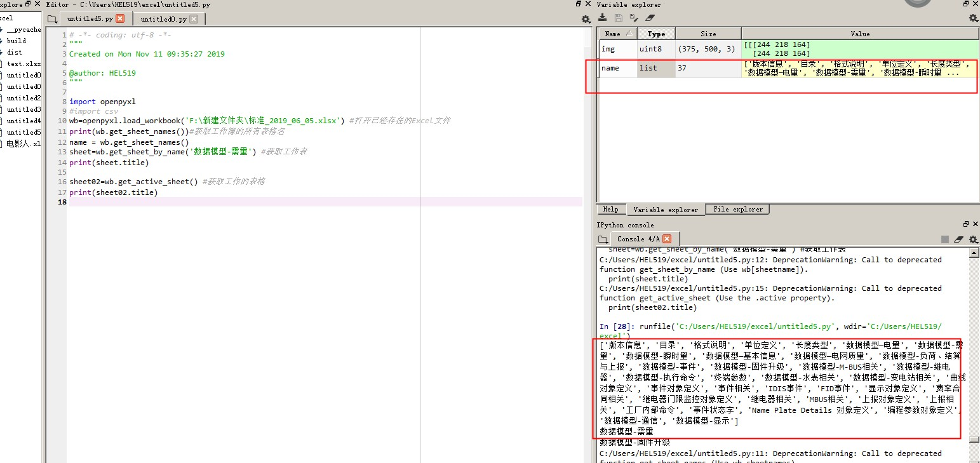
Task: Click the size cell showing 37
Action: pos(708,68)
